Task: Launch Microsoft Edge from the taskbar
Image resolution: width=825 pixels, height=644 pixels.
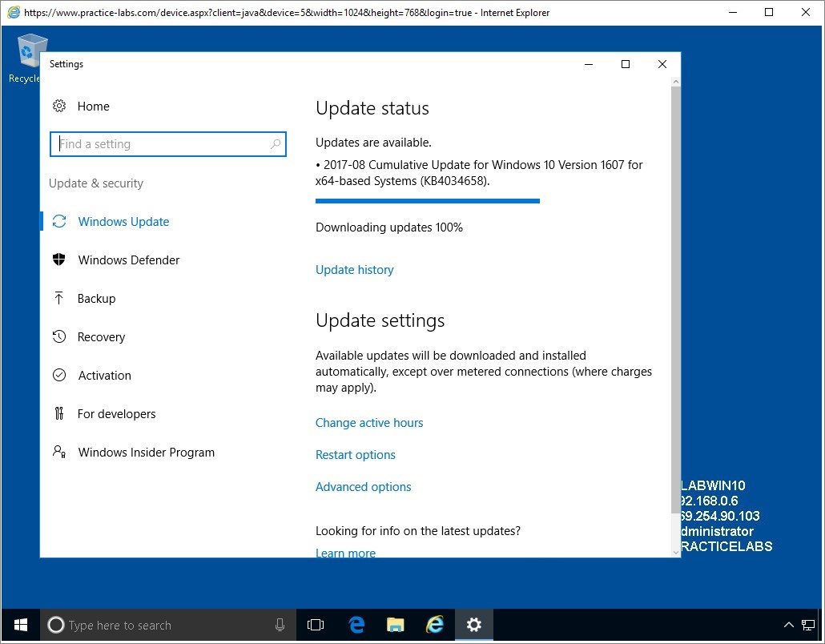Action: click(356, 625)
